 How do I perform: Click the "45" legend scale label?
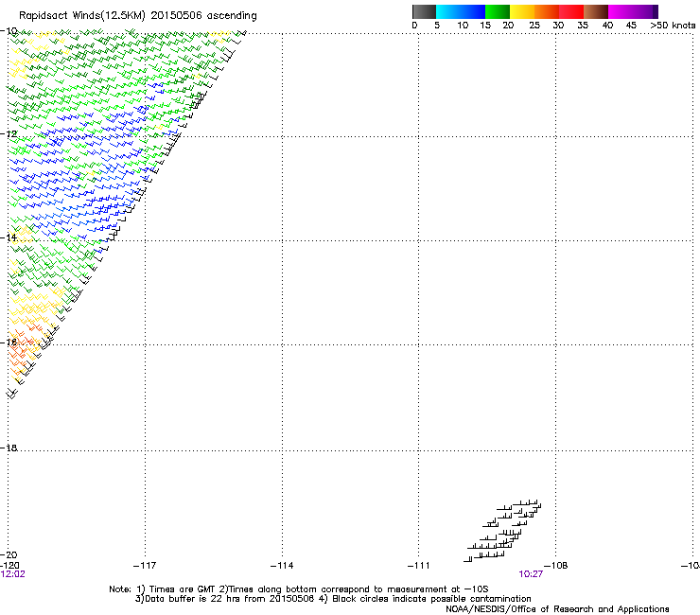(631, 26)
